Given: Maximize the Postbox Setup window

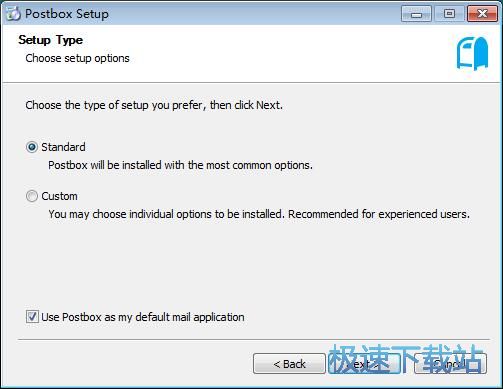Looking at the screenshot, I should point(449,14).
